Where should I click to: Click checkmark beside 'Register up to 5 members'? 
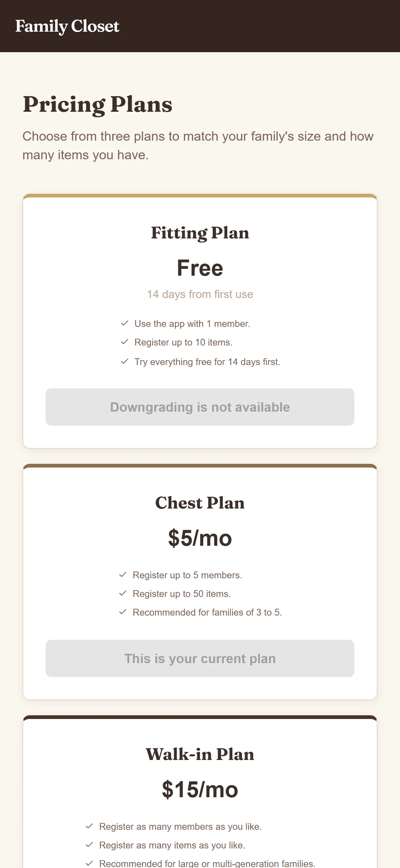[x=123, y=575]
